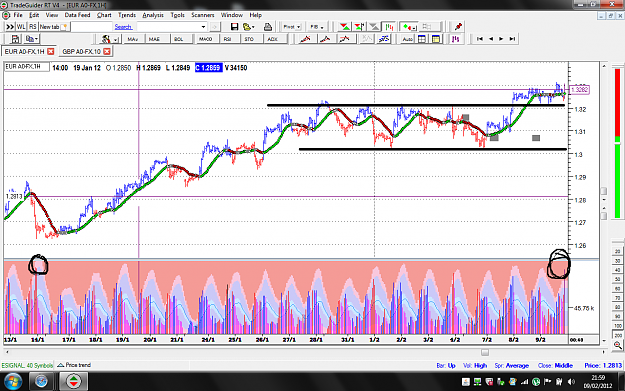Click the horizontal chart scrollbar thumb
Screen dimensions: 625x391
point(485,352)
